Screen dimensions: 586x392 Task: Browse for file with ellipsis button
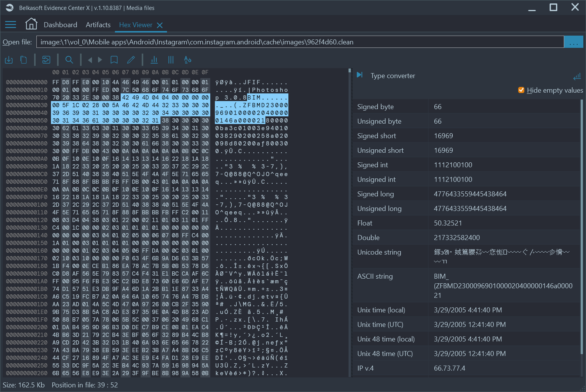click(574, 42)
